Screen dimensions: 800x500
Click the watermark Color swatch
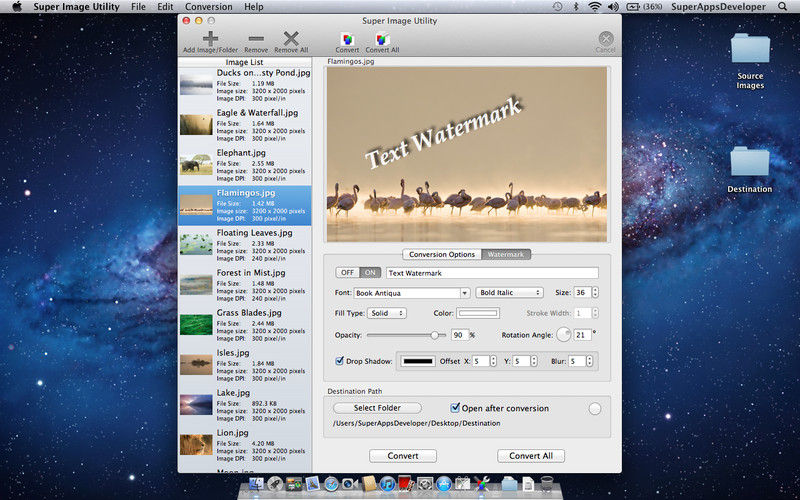pyautogui.click(x=478, y=313)
